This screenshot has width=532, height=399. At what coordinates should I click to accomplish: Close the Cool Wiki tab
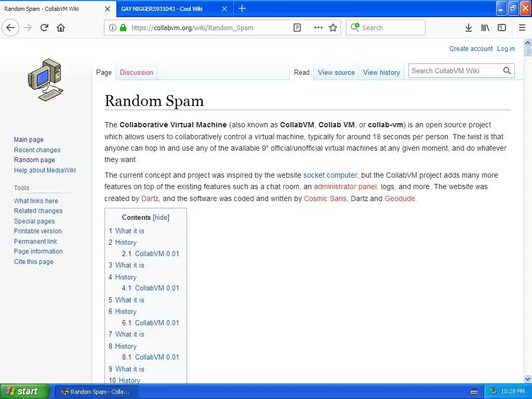(224, 9)
